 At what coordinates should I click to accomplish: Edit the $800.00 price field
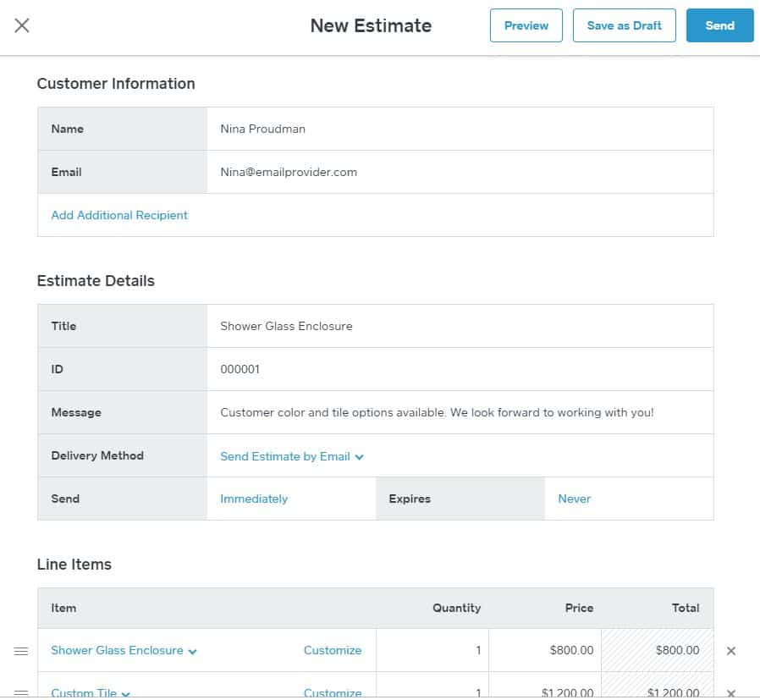[x=545, y=651]
